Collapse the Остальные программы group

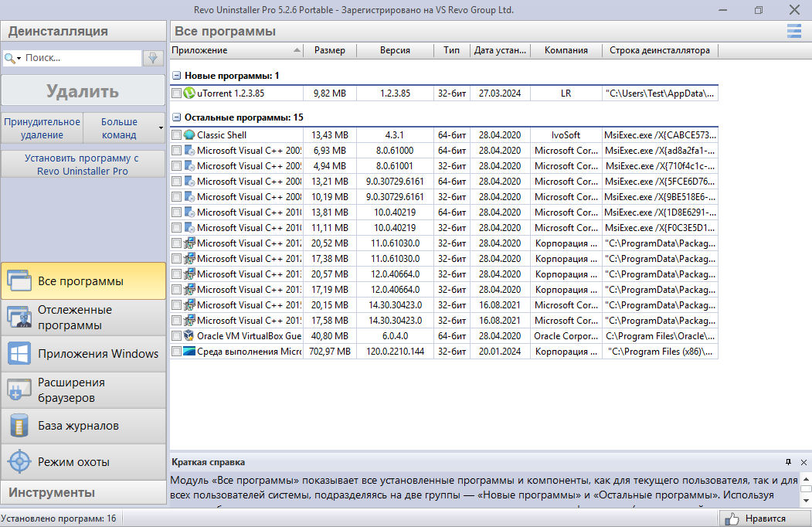[177, 117]
